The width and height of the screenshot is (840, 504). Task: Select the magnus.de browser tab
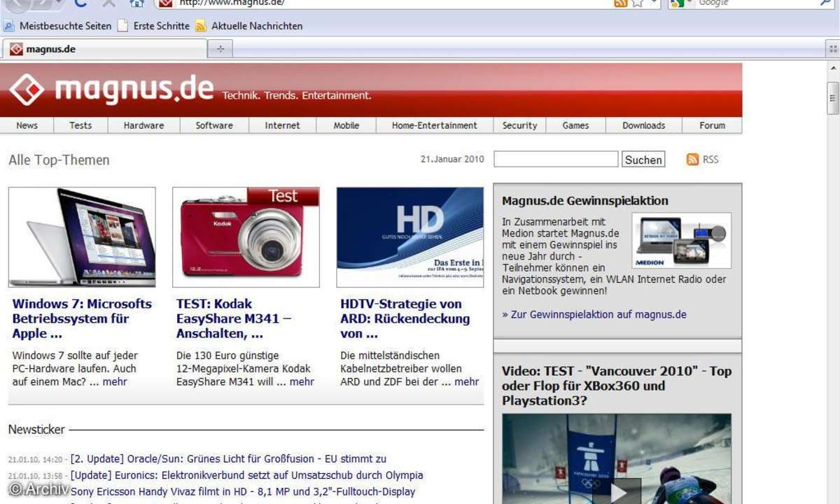105,49
